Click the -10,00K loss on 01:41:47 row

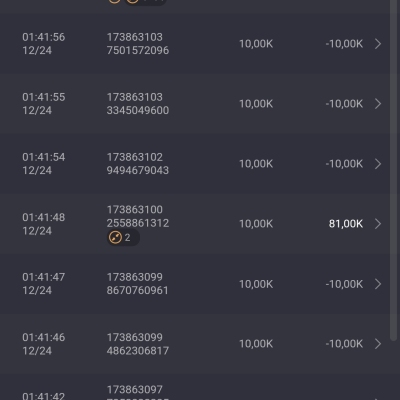344,284
